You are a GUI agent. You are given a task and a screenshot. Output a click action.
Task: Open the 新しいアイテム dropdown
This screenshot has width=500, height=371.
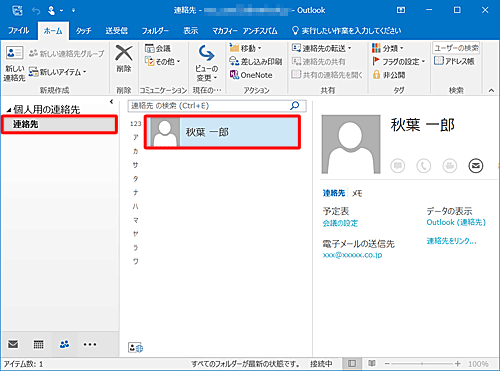pos(57,72)
